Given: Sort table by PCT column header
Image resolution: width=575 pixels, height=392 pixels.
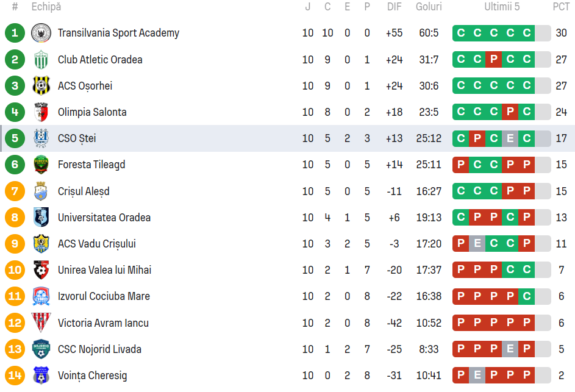Looking at the screenshot, I should (x=561, y=7).
